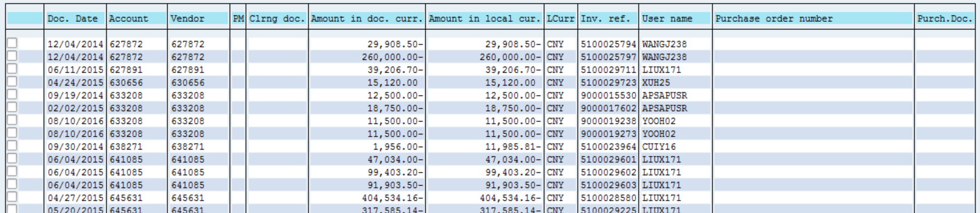Viewport: 980px width, 213px height.
Task: Click the date 09/19/2014
Action: 75,96
